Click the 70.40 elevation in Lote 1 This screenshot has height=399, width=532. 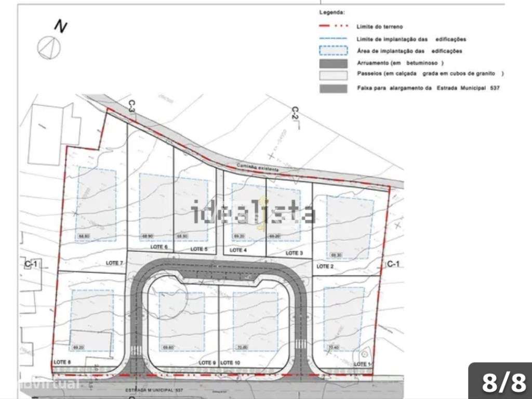[x=334, y=348]
